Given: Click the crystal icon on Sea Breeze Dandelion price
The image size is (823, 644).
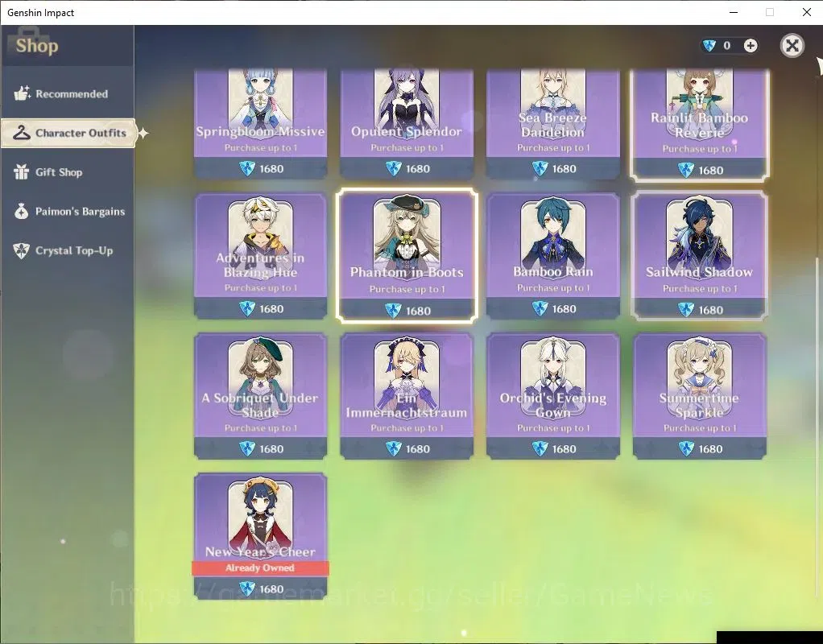Looking at the screenshot, I should click(540, 168).
